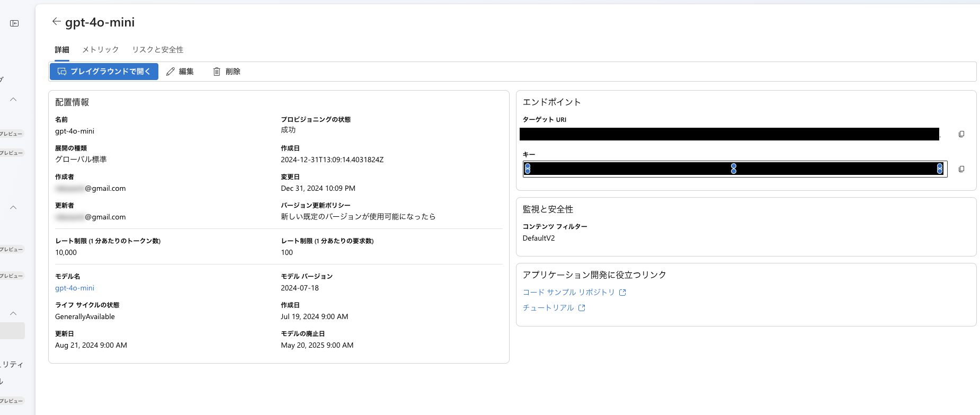Click the 10,000 tokens rate limit value
This screenshot has height=415, width=980.
point(66,253)
